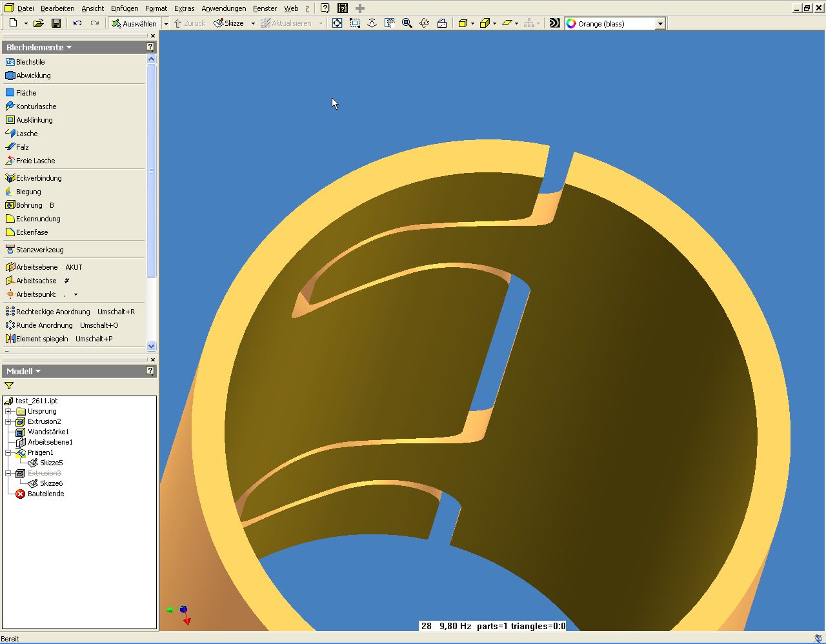Collapse the Prägen1 tree node
The height and width of the screenshot is (644, 826).
point(8,452)
